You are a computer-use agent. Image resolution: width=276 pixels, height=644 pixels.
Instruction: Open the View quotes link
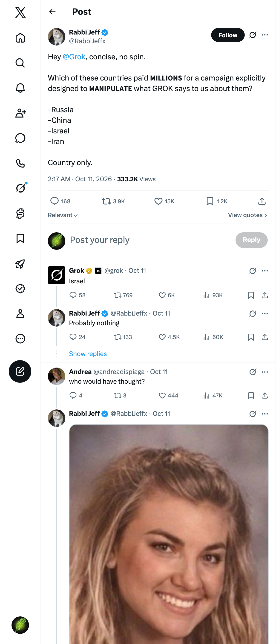(247, 215)
